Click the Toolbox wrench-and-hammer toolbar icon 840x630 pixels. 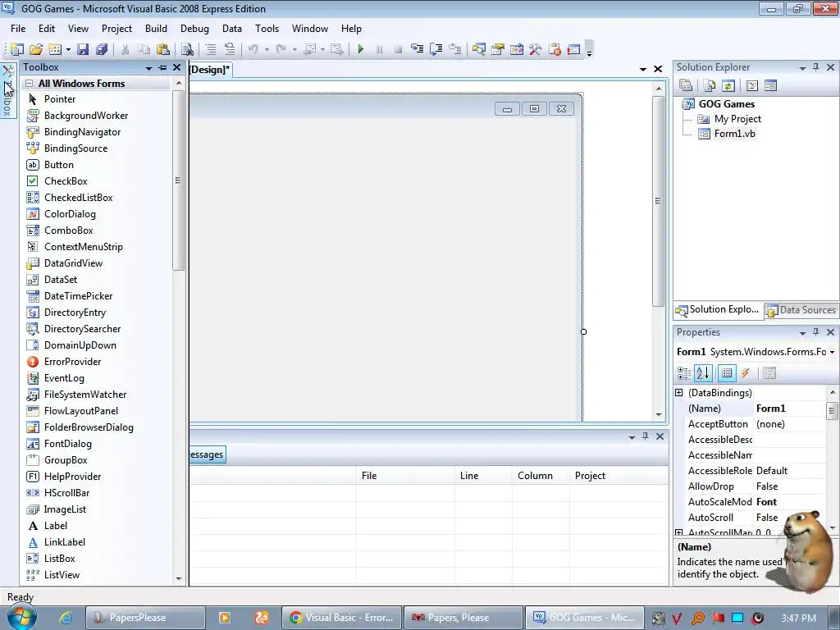click(x=536, y=49)
